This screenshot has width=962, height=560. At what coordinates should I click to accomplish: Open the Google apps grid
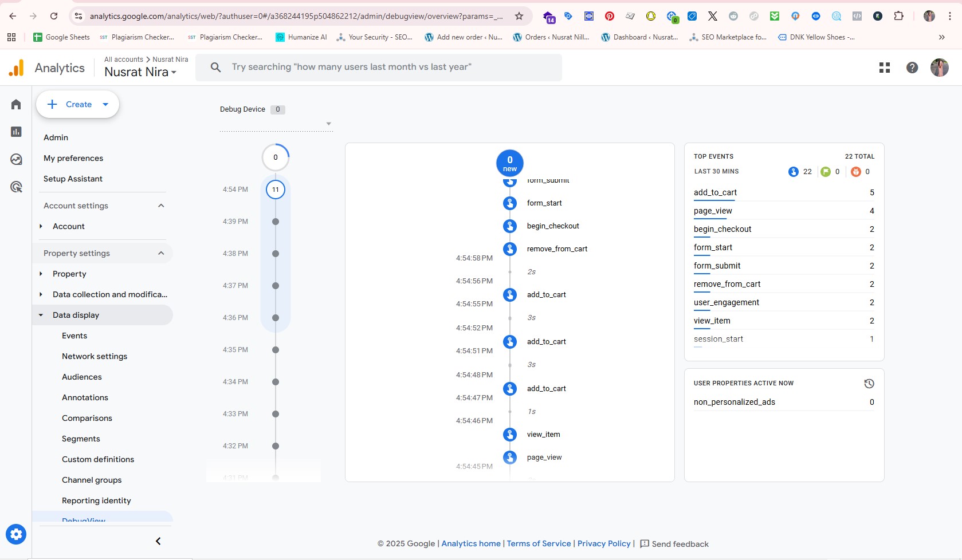tap(884, 67)
